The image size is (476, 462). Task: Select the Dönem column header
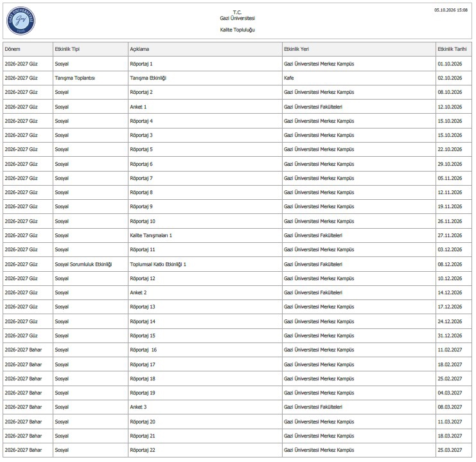[28, 49]
